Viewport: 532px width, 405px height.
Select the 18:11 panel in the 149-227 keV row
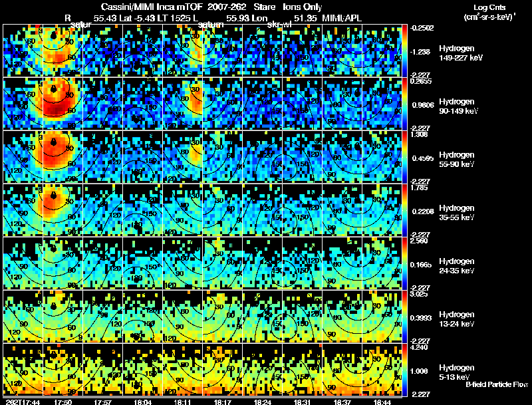pyautogui.click(x=182, y=51)
